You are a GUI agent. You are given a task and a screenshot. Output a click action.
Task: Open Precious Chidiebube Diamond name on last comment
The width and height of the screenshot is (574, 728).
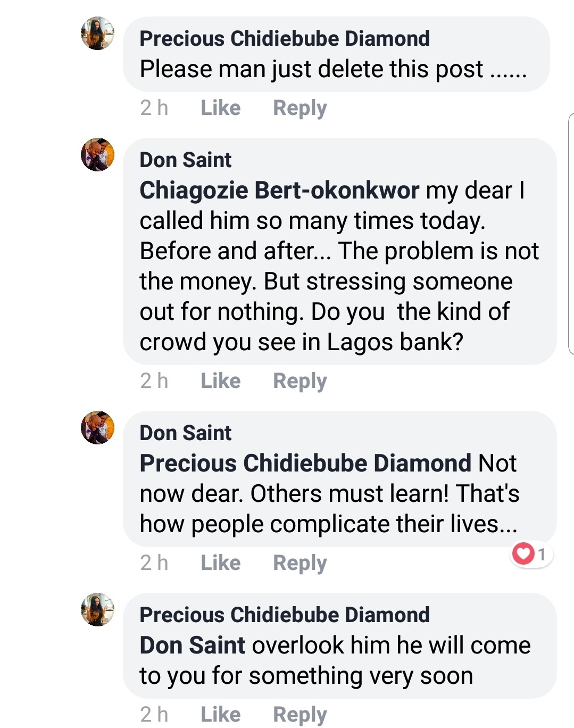pos(284,615)
